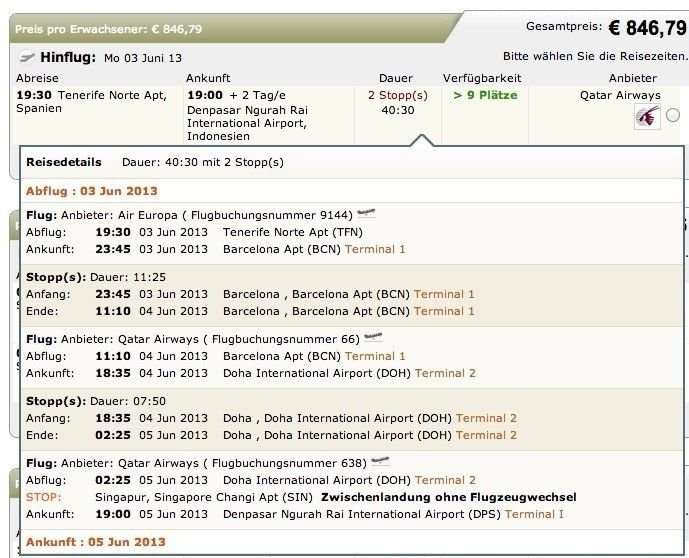This screenshot has height=558, width=689.
Task: Click the plane icon beside Qatar Airways flight 638
Action: click(381, 462)
